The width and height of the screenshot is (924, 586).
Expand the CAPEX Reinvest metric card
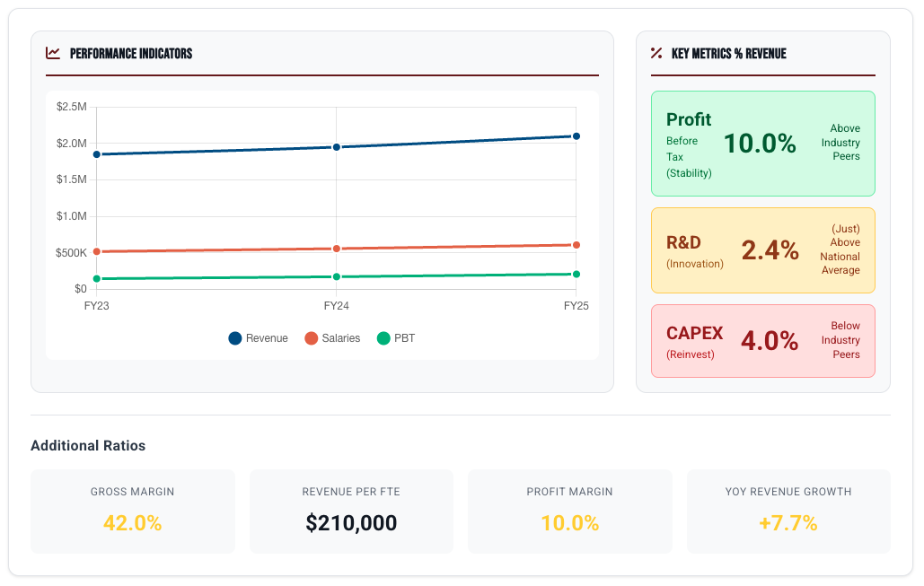762,341
